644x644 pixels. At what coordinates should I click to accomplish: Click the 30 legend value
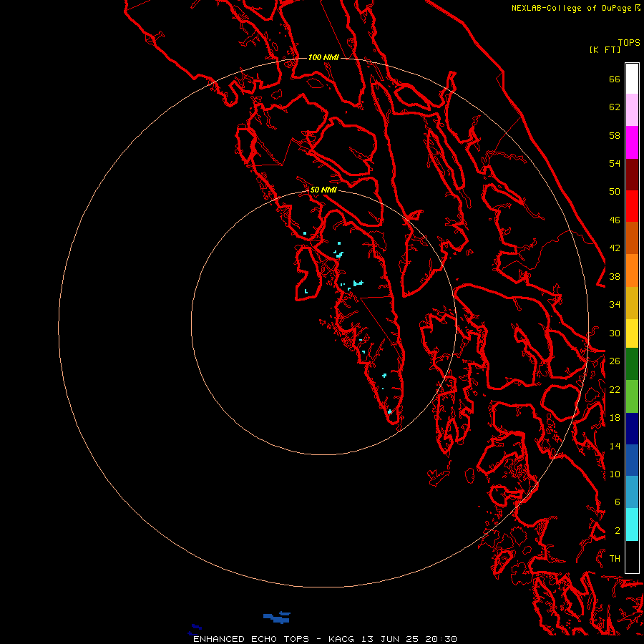point(615,333)
